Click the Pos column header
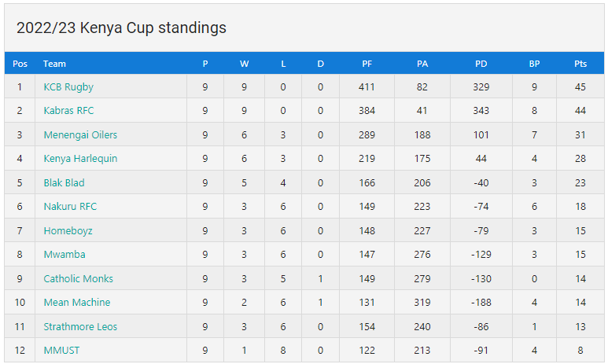Screen dimensions: 608x364 tap(20, 64)
